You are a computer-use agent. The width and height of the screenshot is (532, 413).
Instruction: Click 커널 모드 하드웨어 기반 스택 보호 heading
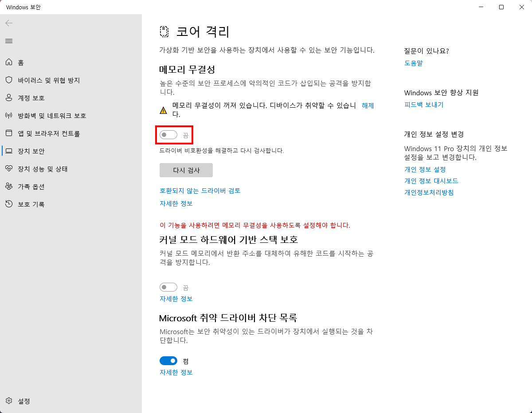point(229,240)
